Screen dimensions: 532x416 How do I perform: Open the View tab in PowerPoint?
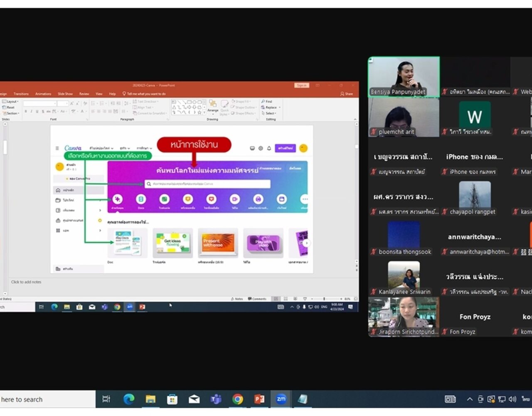[99, 94]
